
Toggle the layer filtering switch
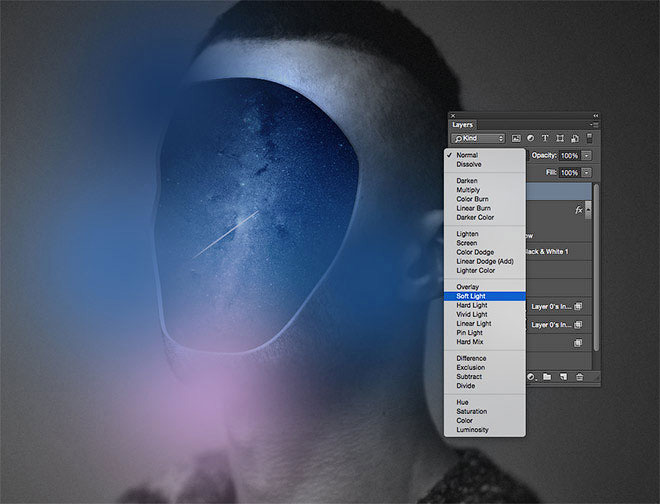coord(589,138)
